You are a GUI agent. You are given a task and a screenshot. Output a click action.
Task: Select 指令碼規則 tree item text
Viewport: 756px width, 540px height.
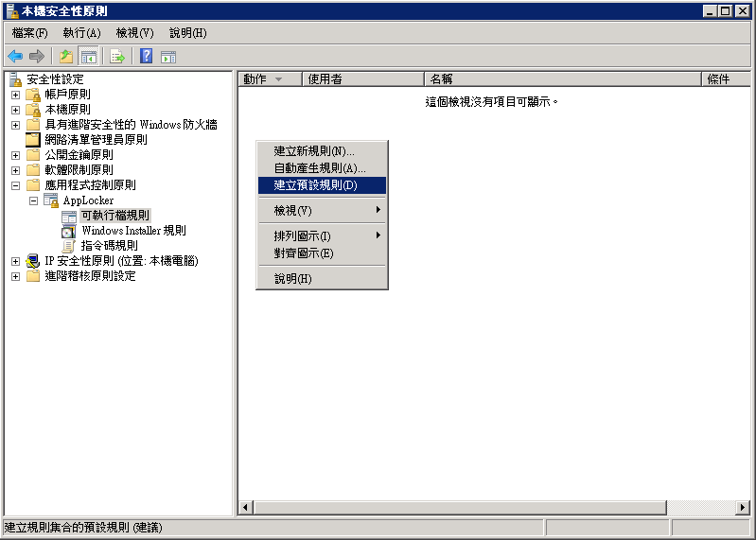coord(110,246)
